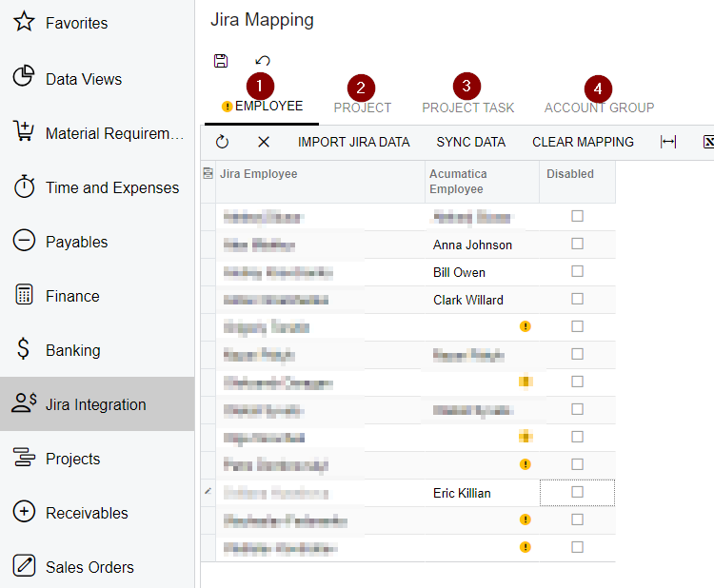This screenshot has width=714, height=588.
Task: Switch to the Account Group tab
Action: (x=599, y=108)
